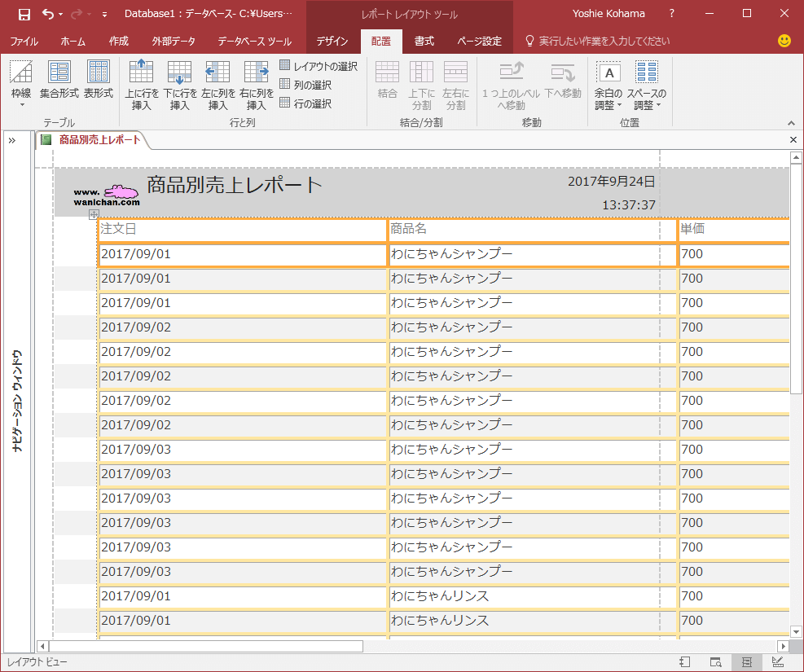Apply 集合形式 stacked layout
Screen dimensions: 804x672
[x=59, y=79]
